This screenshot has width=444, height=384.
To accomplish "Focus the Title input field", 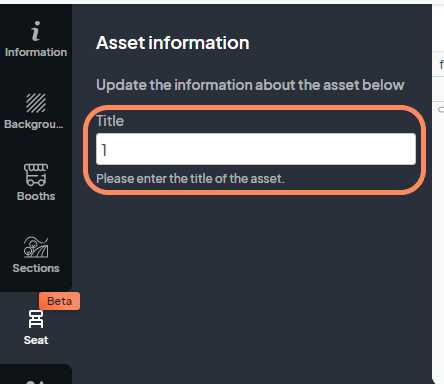I will (x=256, y=149).
